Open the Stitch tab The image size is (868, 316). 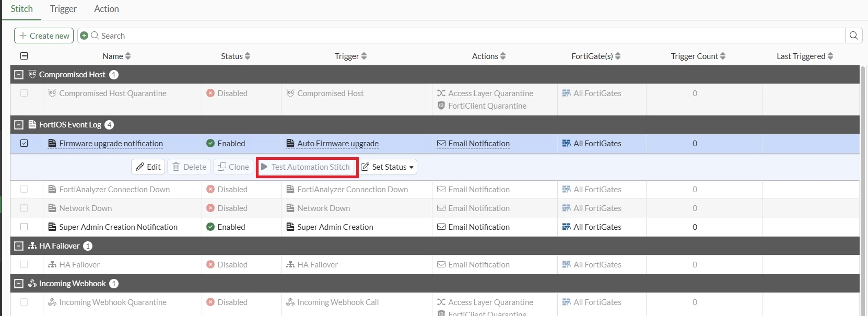[21, 9]
